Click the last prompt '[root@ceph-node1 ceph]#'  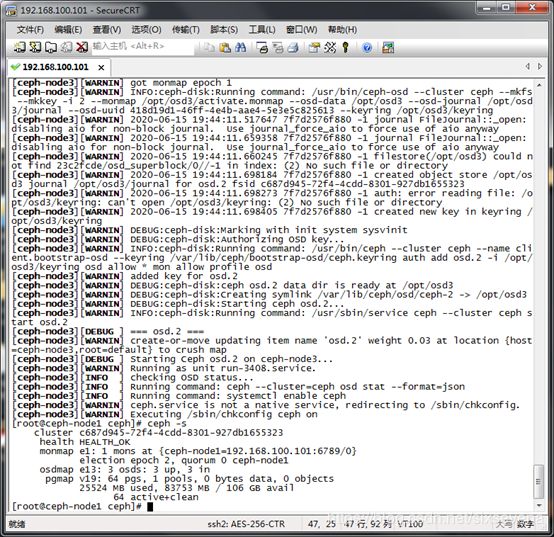77,506
